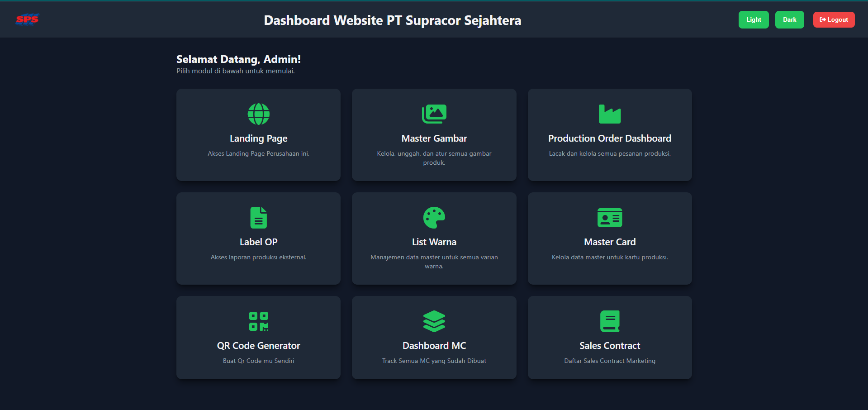This screenshot has width=868, height=410.
Task: Open the Master Gambar images icon
Action: coord(434,114)
